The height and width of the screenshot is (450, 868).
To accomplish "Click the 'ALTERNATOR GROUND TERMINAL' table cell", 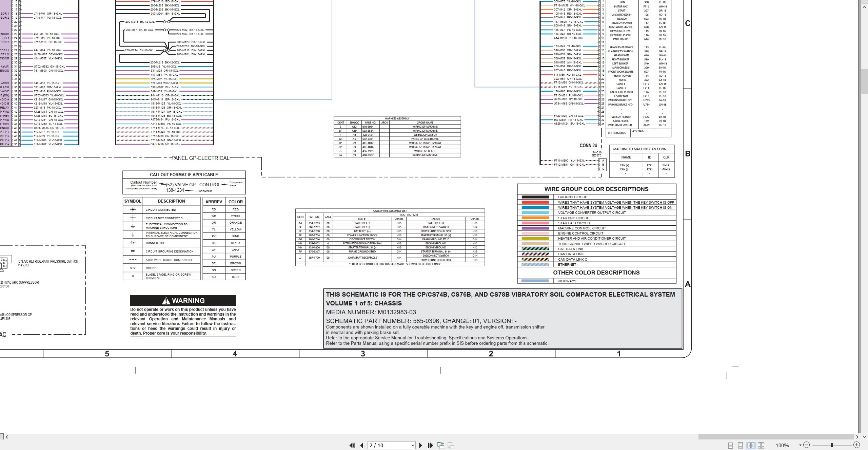I will [362, 243].
